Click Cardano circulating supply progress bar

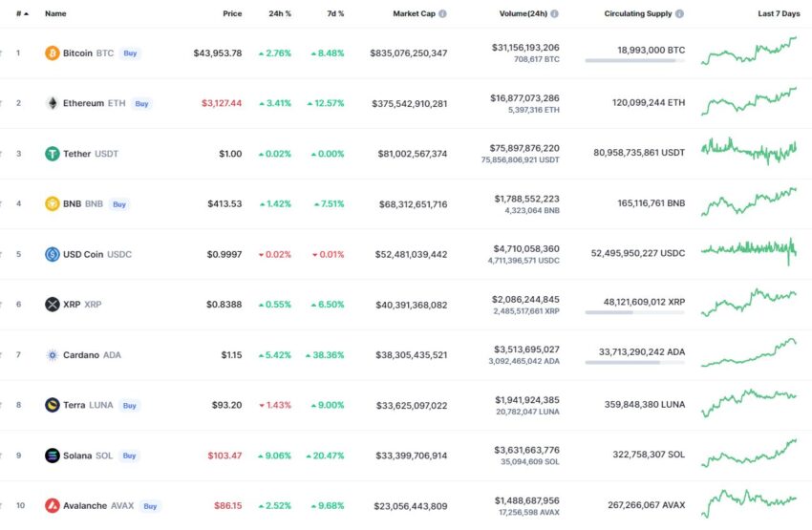coord(635,362)
